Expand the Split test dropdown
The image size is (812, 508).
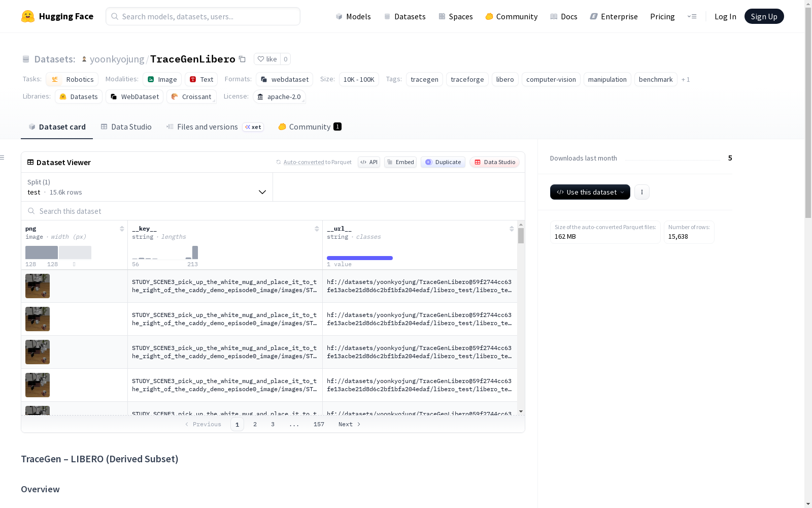tap(147, 187)
